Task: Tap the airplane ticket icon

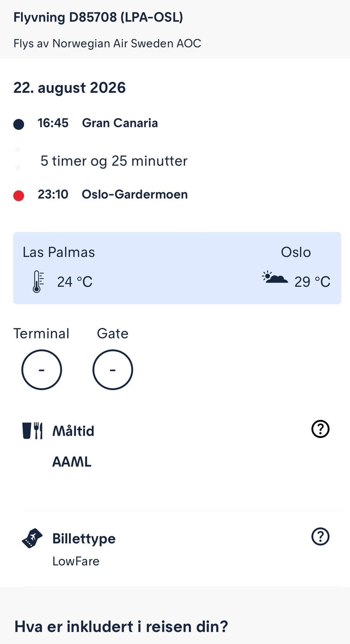Action: [32, 538]
